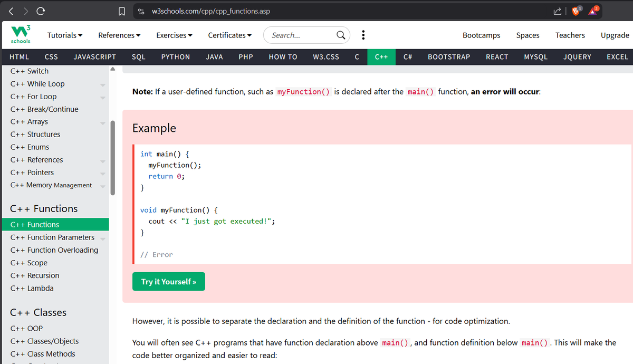Screen dimensions: 633x364
Task: Expand arrow next to C++ While Loop
Action: (103, 85)
